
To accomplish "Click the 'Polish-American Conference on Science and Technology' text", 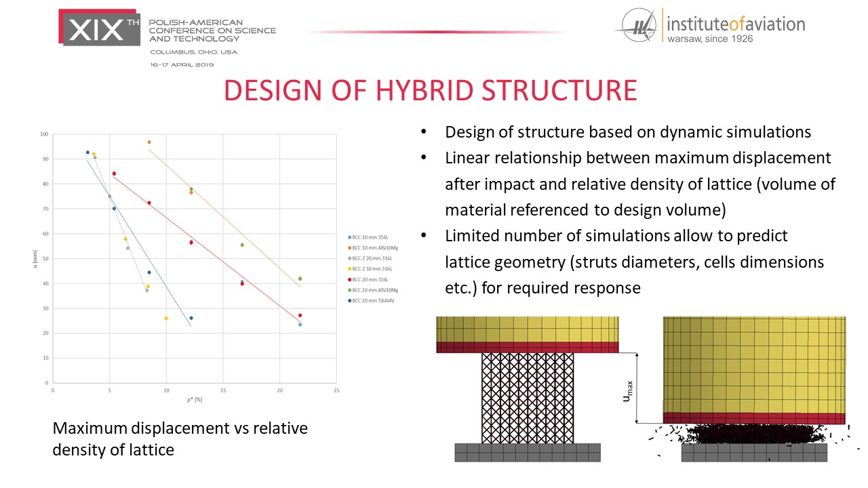I will [212, 30].
